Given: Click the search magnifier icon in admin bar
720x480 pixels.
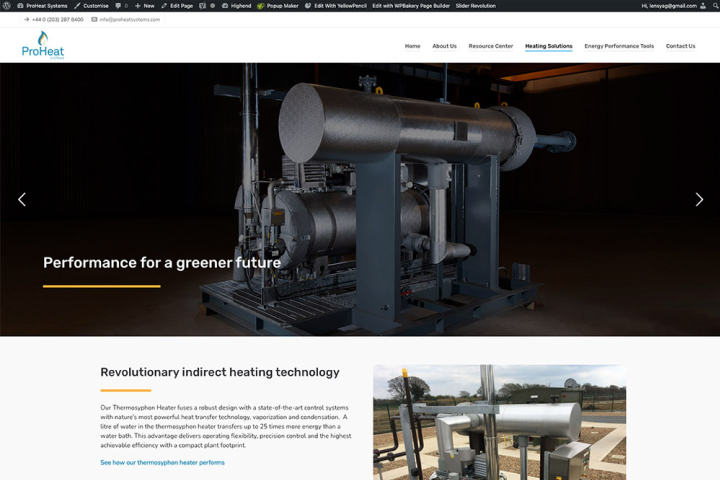Looking at the screenshot, I should 715,6.
